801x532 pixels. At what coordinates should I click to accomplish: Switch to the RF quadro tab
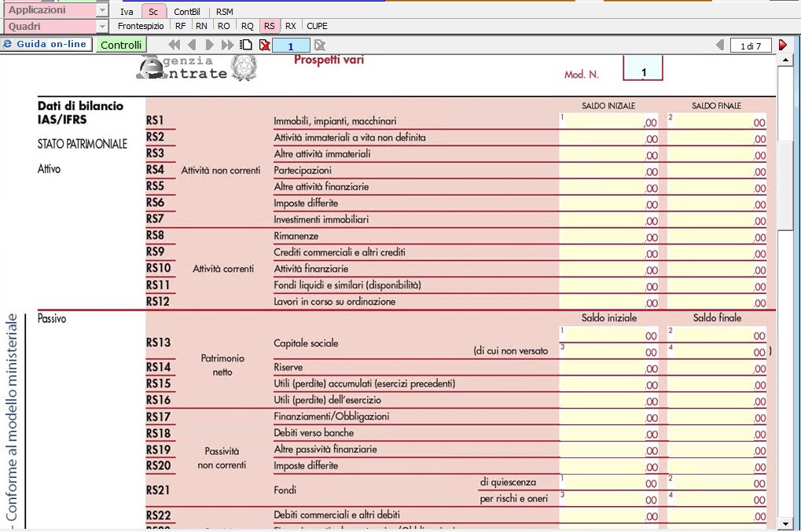[x=180, y=26]
